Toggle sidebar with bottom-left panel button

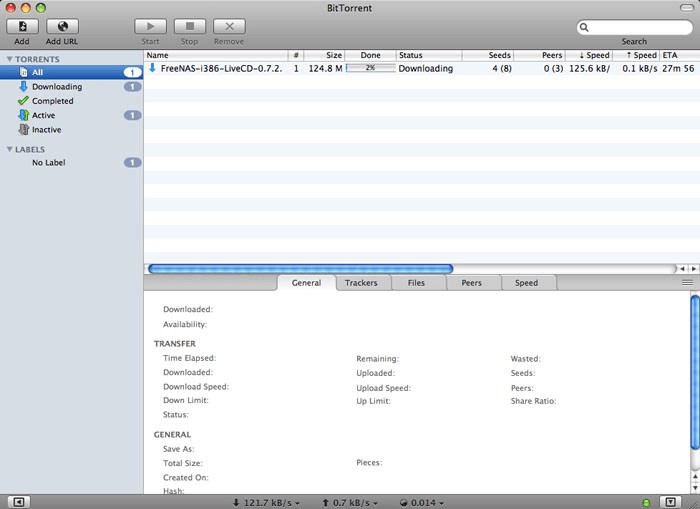tap(19, 502)
